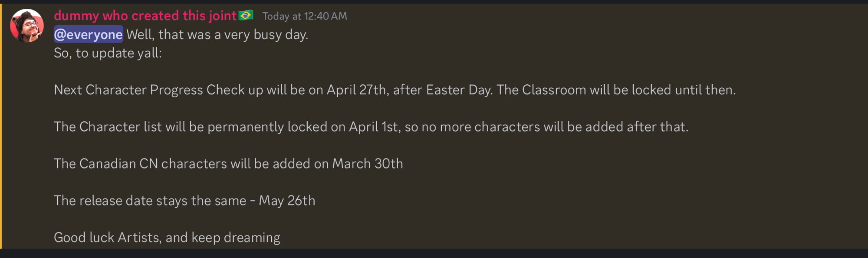
Task: Click the @everyone mention tag
Action: click(89, 35)
